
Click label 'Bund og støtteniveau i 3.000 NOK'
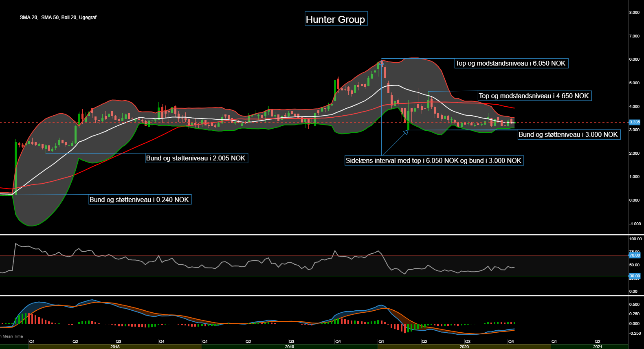[569, 134]
